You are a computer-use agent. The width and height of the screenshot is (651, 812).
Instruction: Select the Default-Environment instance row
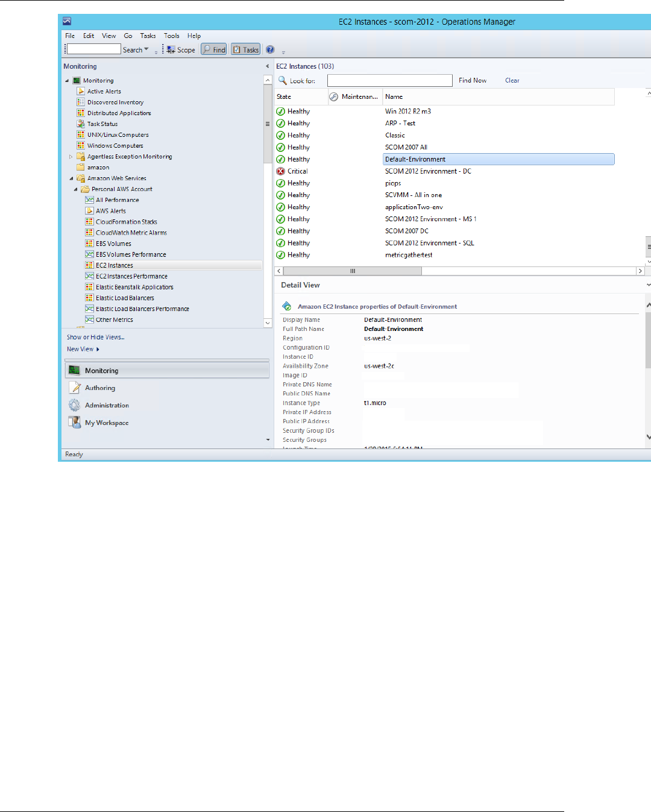click(445, 159)
